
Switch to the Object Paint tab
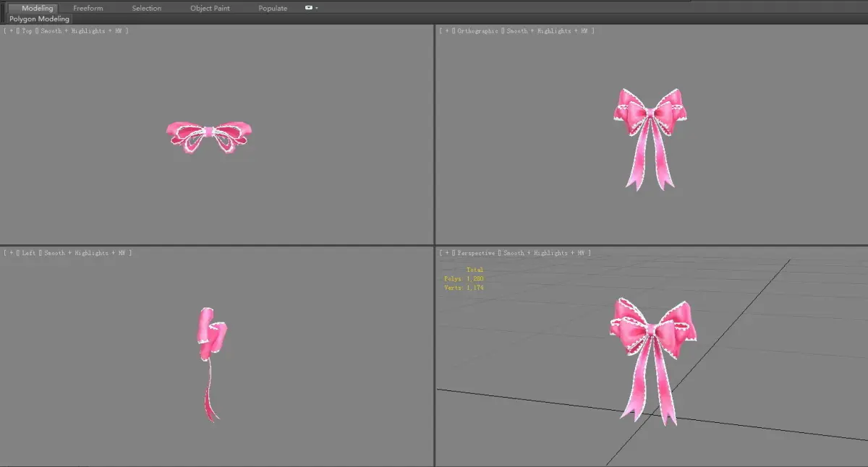click(x=210, y=8)
